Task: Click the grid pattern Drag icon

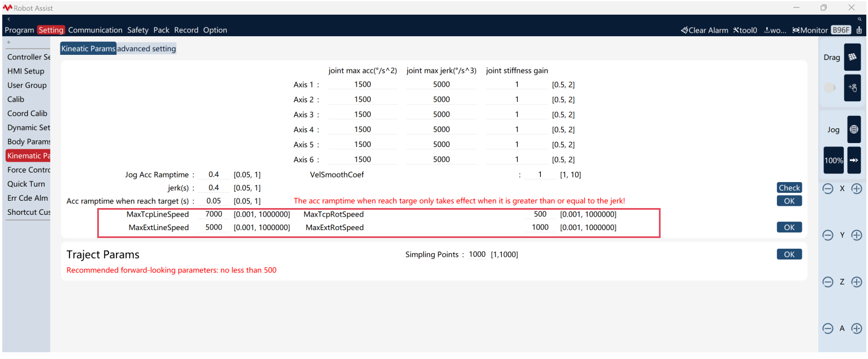Action: point(852,57)
